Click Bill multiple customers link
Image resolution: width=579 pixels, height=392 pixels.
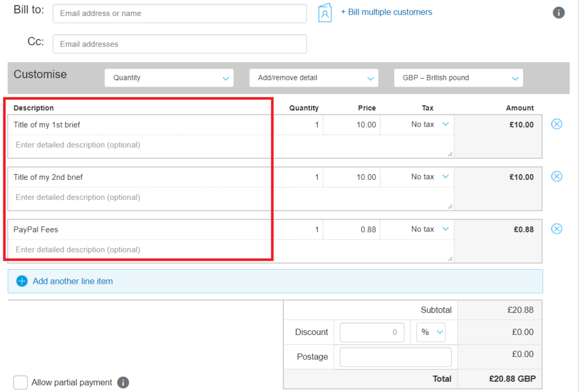point(386,12)
